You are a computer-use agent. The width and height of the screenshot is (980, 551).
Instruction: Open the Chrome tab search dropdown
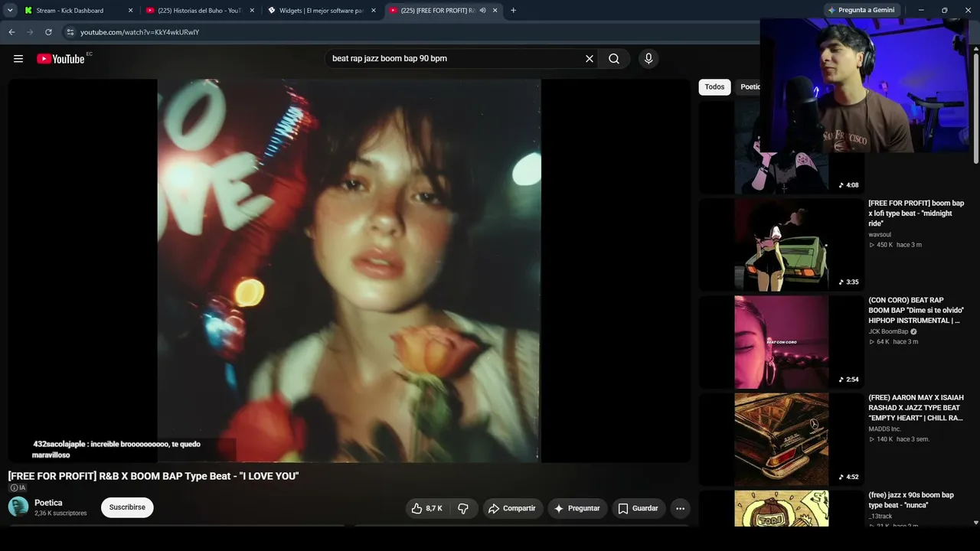(x=10, y=11)
